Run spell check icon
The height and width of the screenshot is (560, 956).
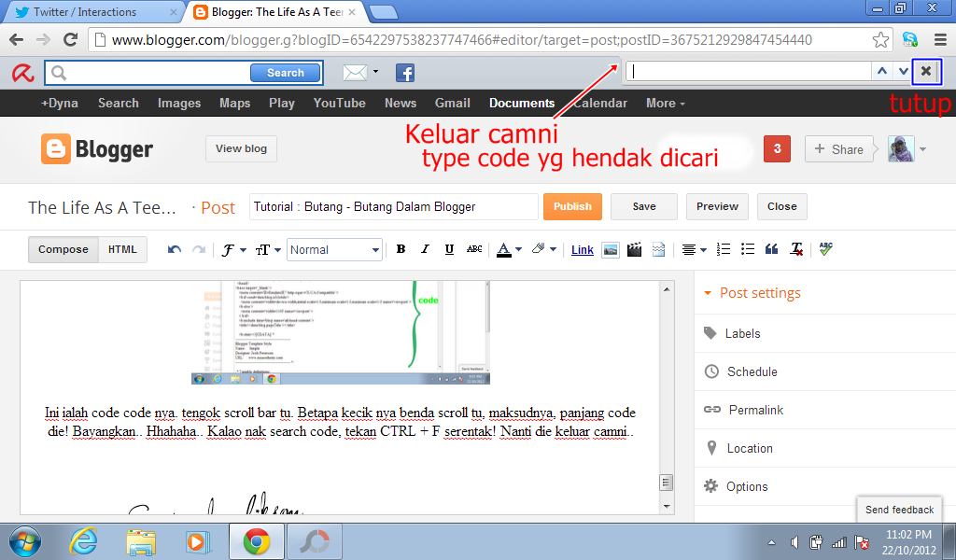point(825,248)
